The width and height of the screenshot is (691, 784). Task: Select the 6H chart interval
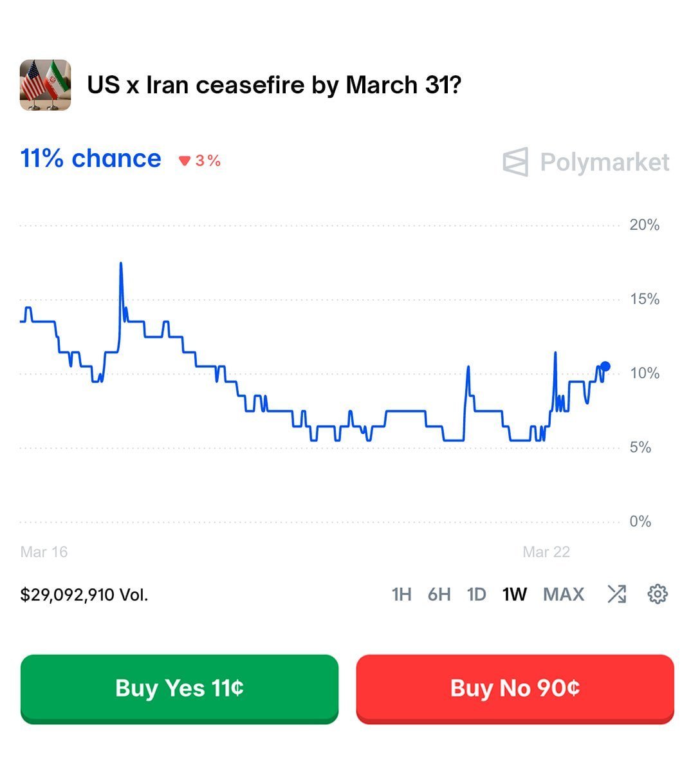click(439, 594)
